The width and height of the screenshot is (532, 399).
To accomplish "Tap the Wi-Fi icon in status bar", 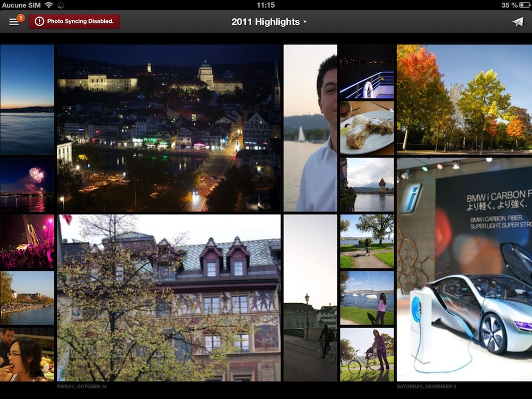I will click(x=49, y=5).
